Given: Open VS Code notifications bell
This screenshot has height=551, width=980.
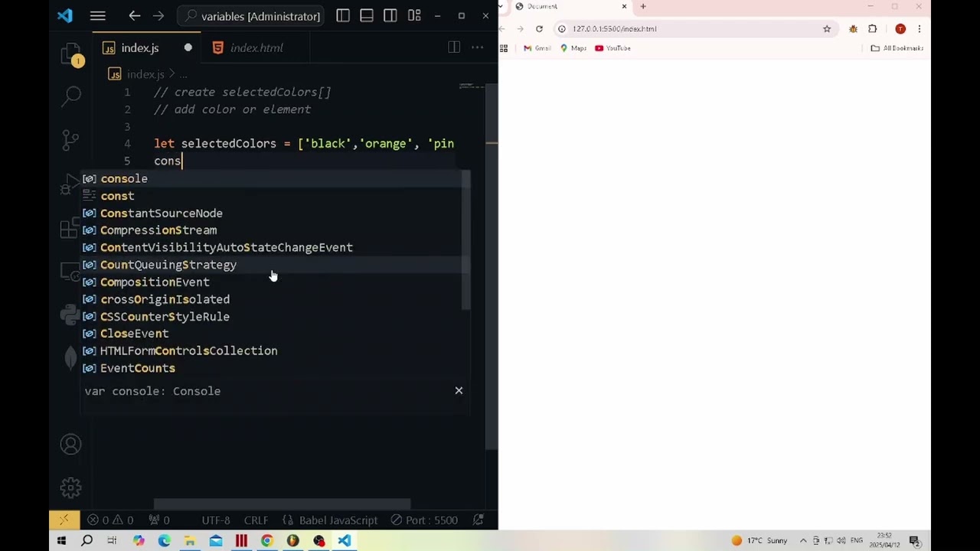Looking at the screenshot, I should [x=479, y=520].
